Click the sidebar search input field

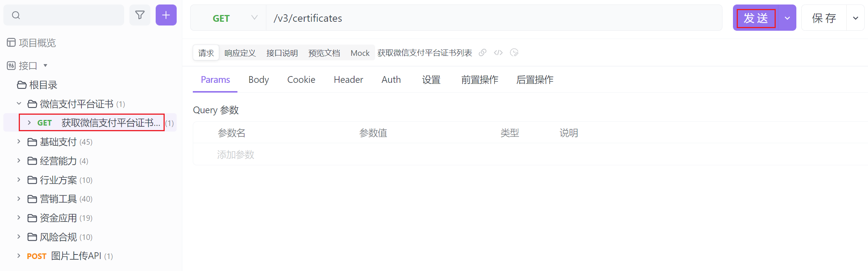click(64, 15)
